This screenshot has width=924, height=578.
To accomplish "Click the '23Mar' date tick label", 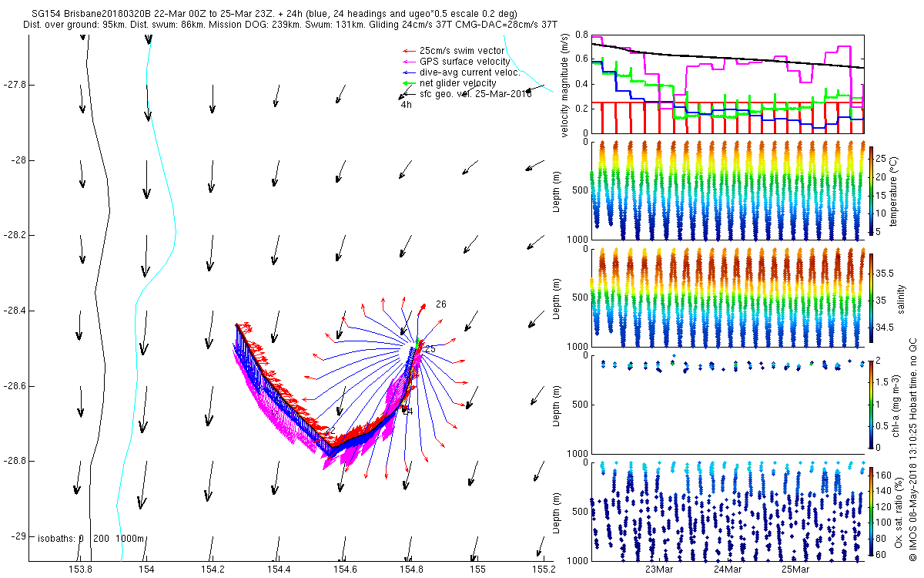I will click(660, 570).
